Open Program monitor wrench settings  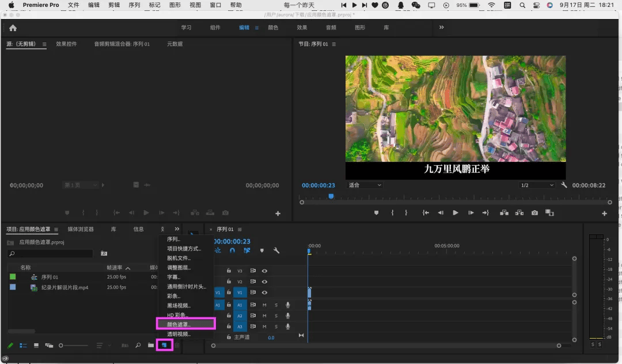coord(564,185)
